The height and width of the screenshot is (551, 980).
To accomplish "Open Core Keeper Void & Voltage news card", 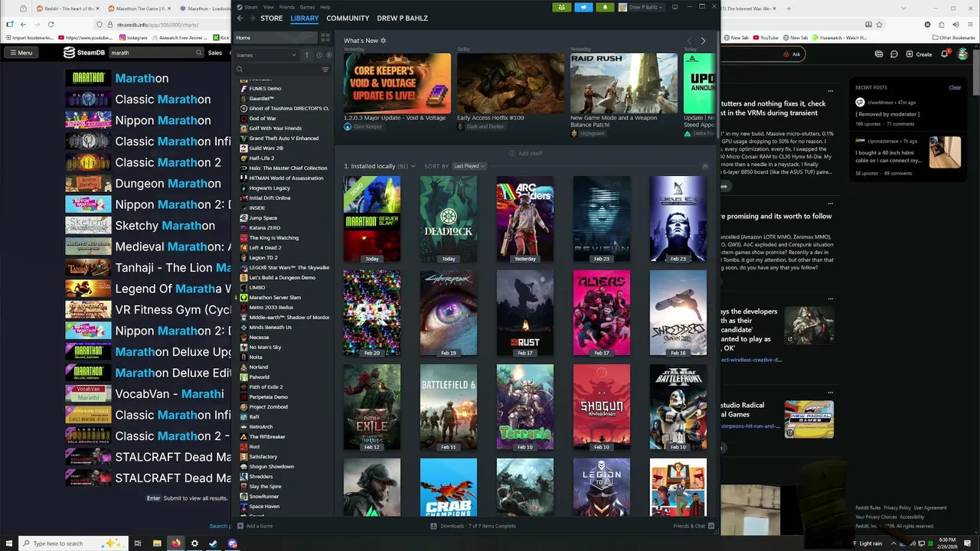I will tap(397, 83).
